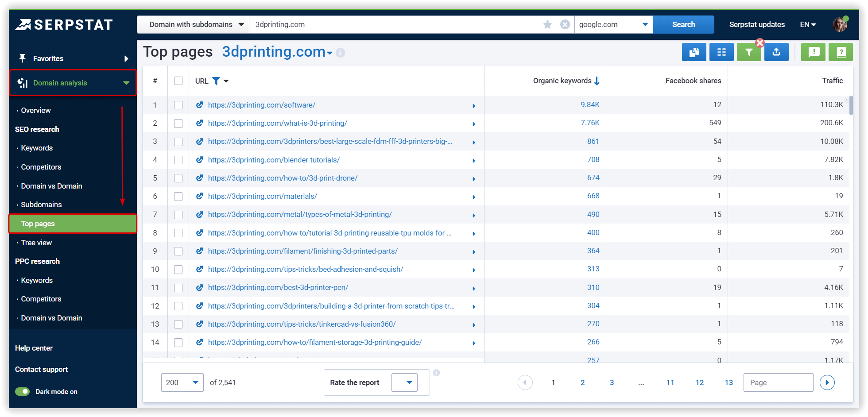868x417 pixels.
Task: Open external link icon for /materials/ URL
Action: 200,196
